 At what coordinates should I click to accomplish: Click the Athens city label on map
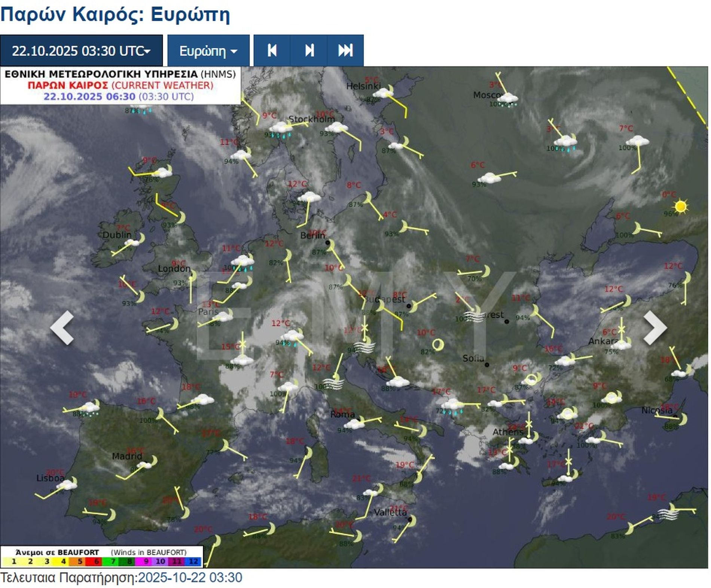[507, 432]
